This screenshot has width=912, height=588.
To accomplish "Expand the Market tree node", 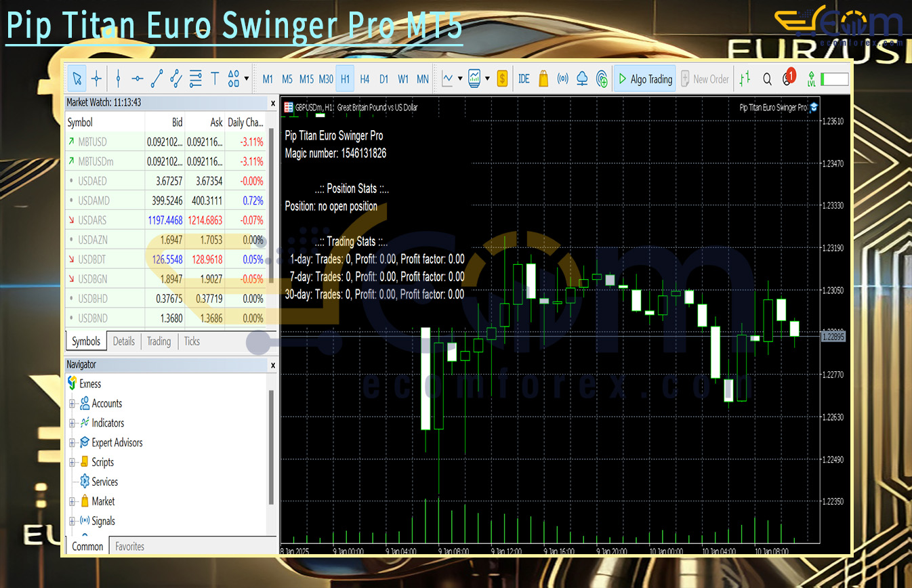I will coord(72,502).
